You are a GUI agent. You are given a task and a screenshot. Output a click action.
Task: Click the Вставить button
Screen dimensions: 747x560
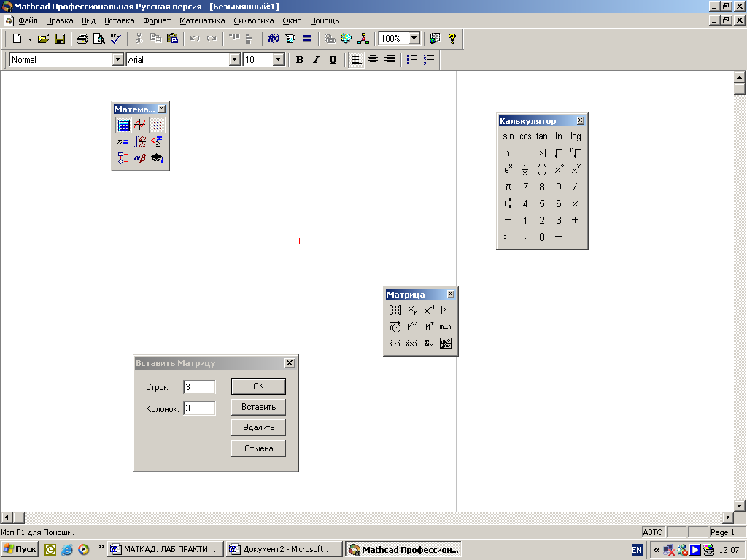pos(259,407)
